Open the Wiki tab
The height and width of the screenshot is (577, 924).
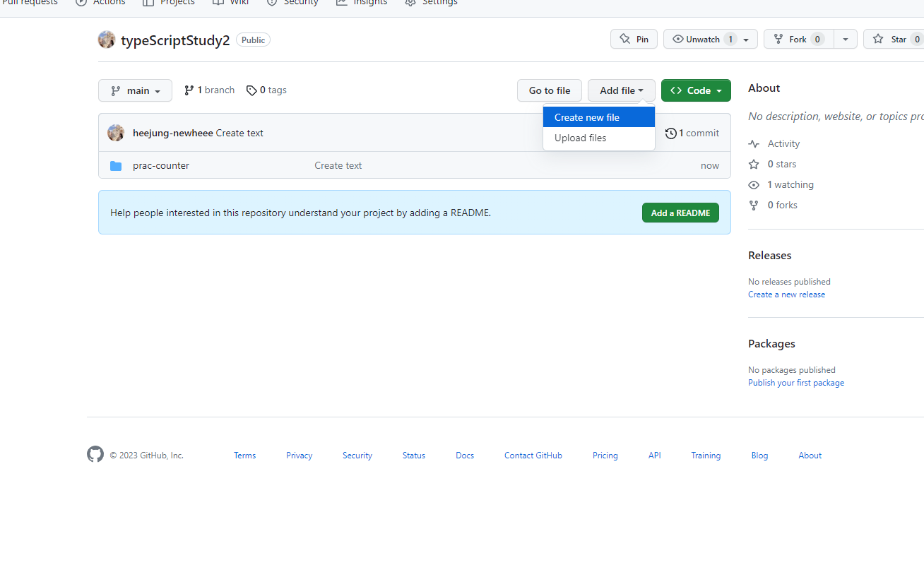[231, 3]
